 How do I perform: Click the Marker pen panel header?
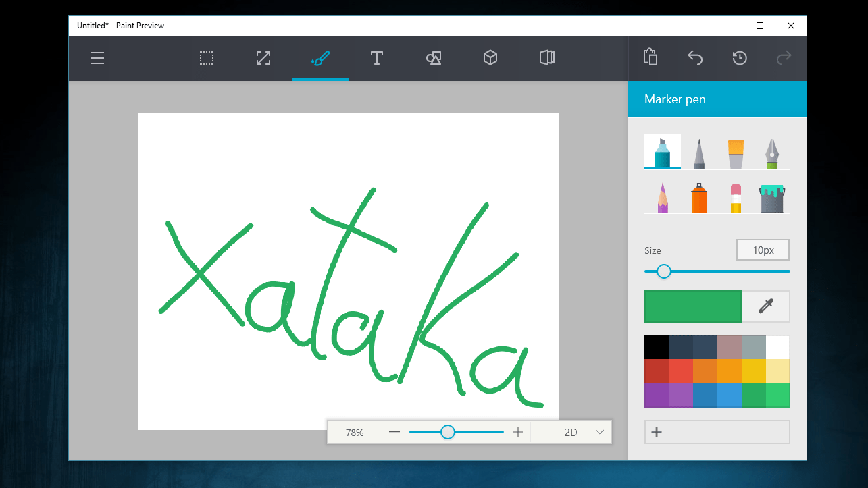click(x=717, y=99)
